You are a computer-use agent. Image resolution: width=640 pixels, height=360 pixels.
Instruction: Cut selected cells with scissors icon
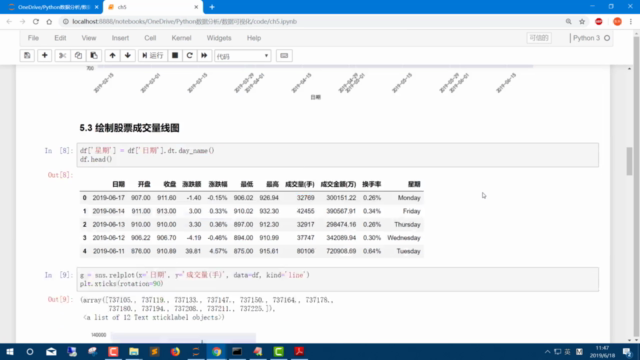click(x=62, y=56)
